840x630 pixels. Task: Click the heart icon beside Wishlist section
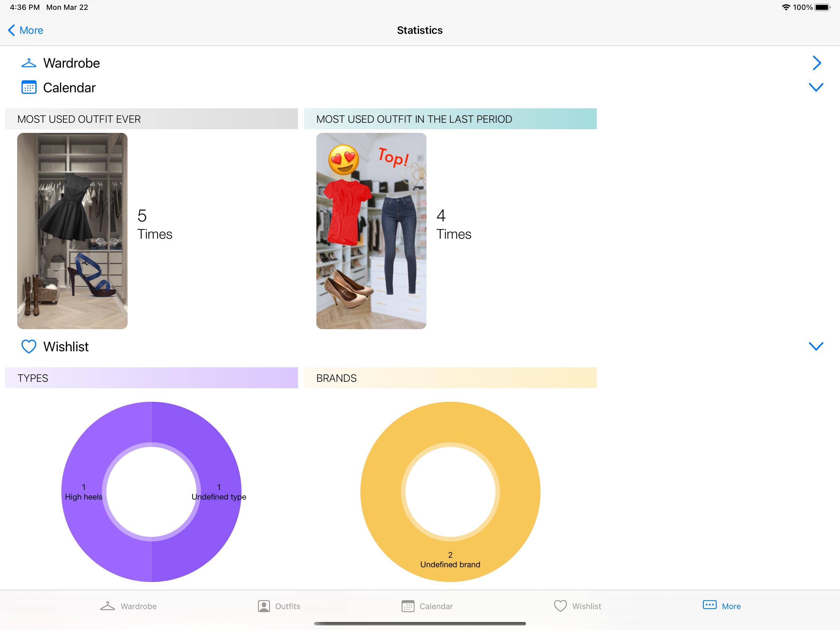click(x=29, y=347)
